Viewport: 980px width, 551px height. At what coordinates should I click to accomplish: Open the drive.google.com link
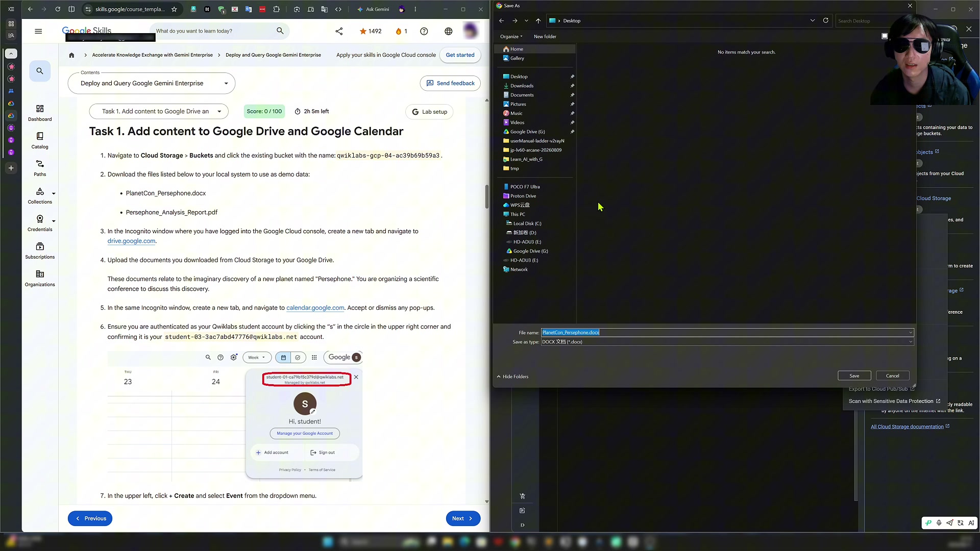click(131, 241)
